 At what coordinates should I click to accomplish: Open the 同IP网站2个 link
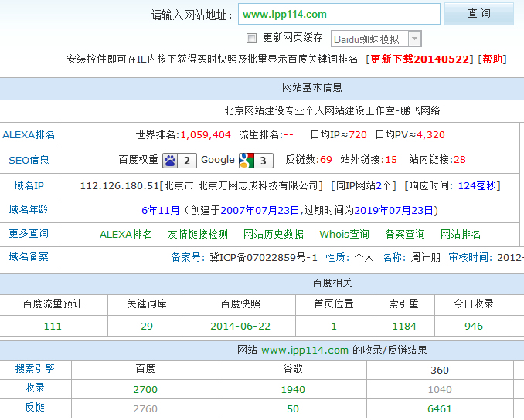[x=363, y=185]
